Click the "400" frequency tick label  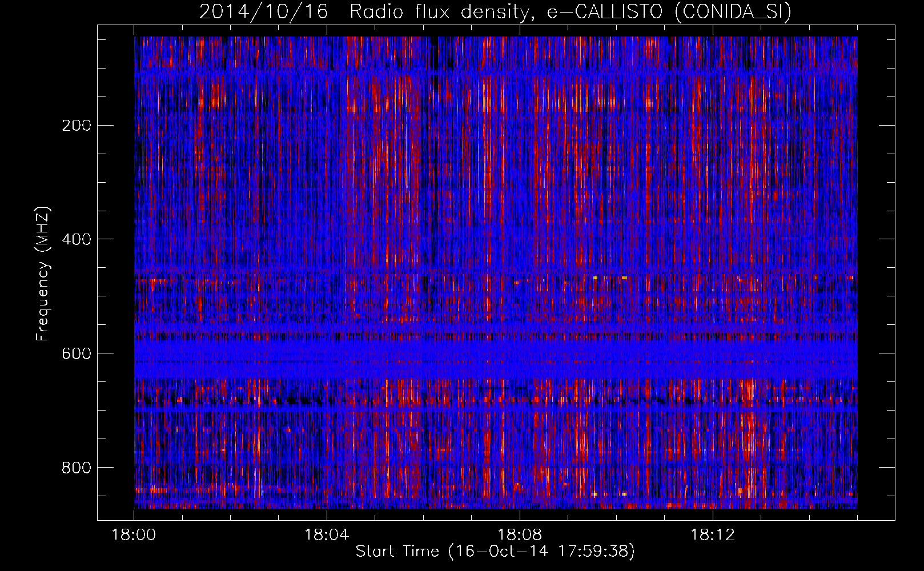76,239
